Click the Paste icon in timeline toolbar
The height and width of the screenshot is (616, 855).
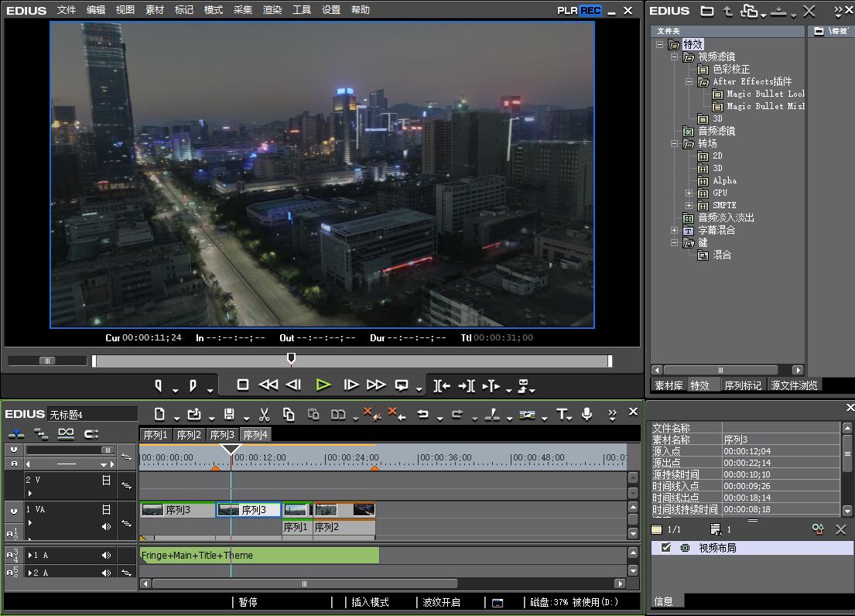[x=313, y=414]
